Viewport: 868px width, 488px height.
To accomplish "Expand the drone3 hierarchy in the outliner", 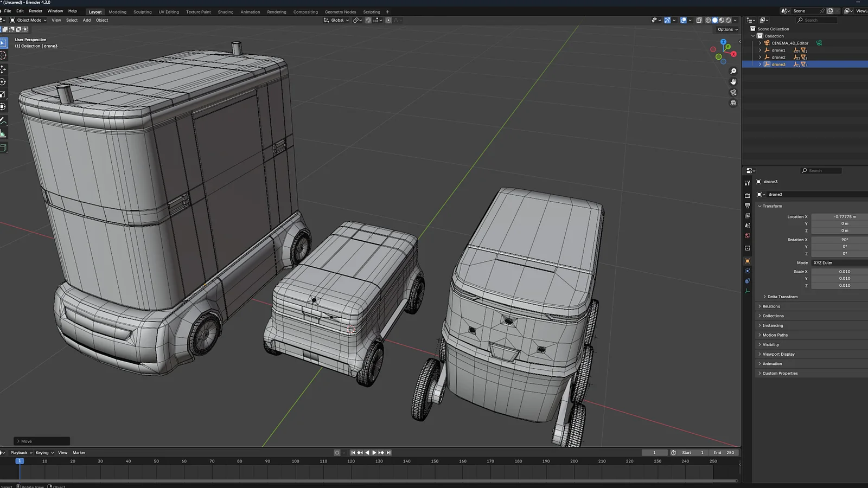I will pyautogui.click(x=759, y=64).
